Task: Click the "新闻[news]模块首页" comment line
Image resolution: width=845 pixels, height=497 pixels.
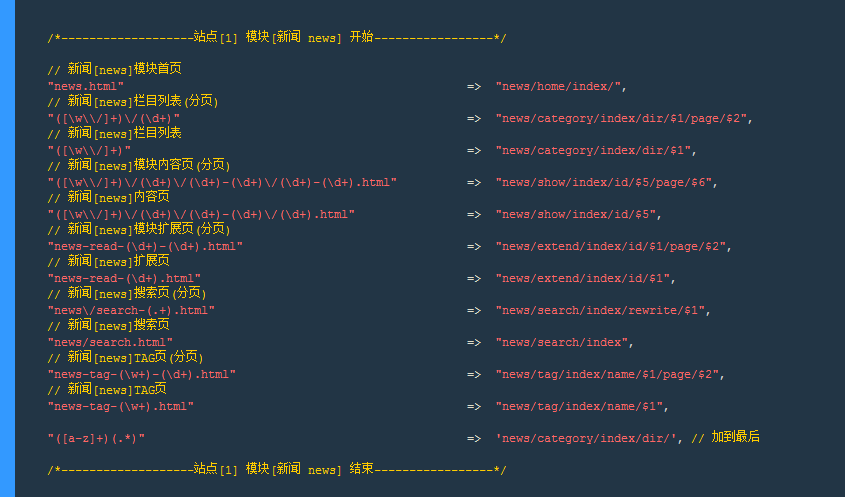Action: click(114, 70)
